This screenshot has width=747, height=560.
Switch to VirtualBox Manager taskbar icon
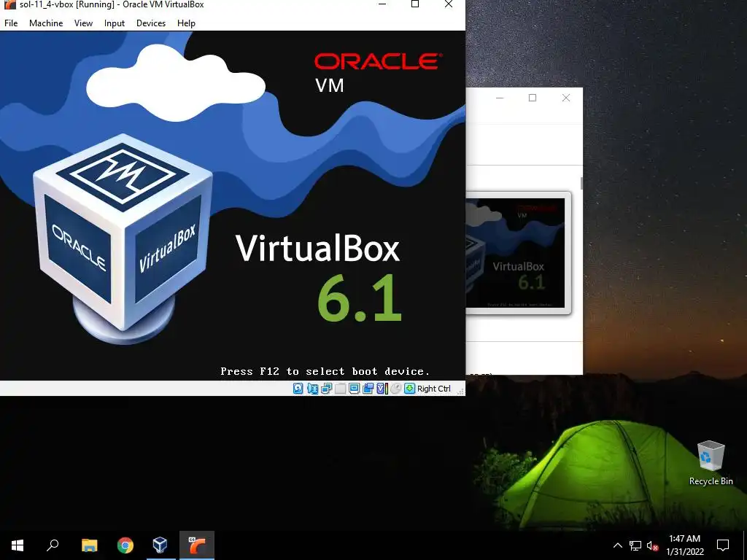click(x=160, y=545)
